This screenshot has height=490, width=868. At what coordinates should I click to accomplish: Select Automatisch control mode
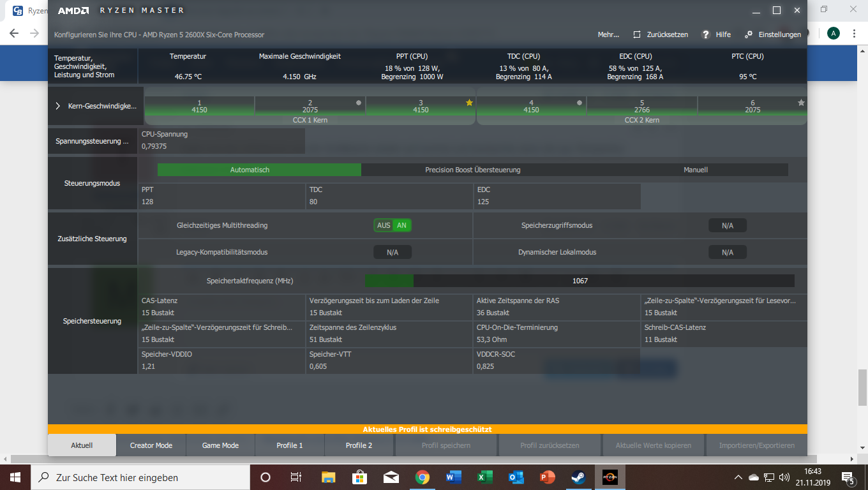pyautogui.click(x=259, y=170)
